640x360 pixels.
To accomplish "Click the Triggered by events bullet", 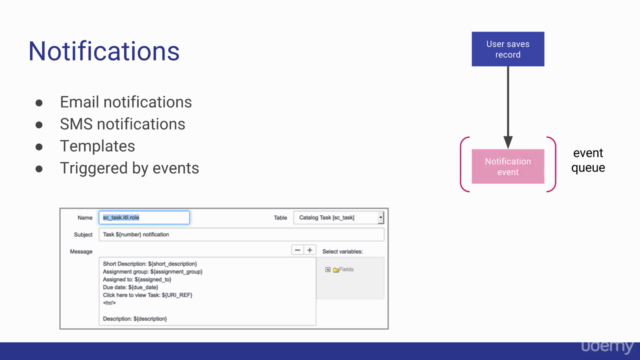I will [x=129, y=168].
